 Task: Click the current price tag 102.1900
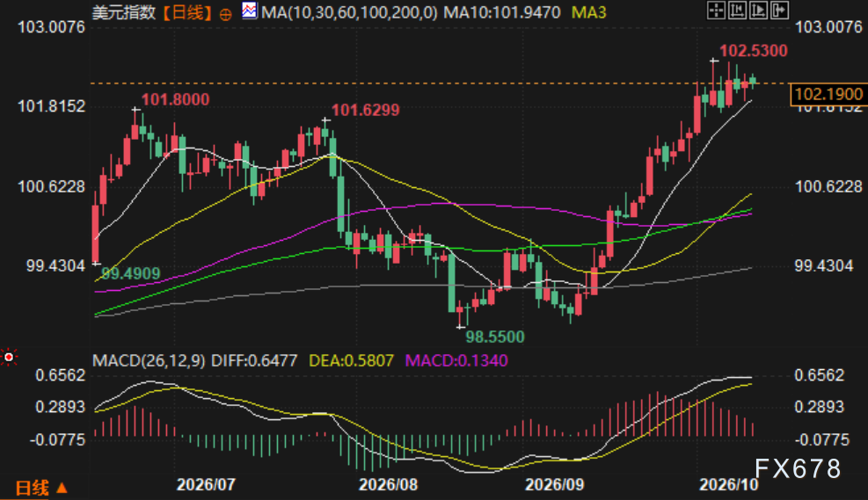coord(828,94)
